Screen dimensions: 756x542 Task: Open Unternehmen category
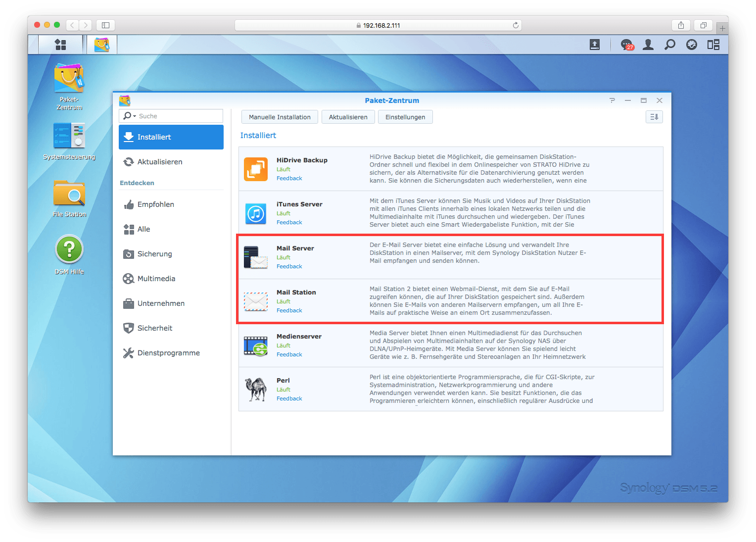coord(171,303)
